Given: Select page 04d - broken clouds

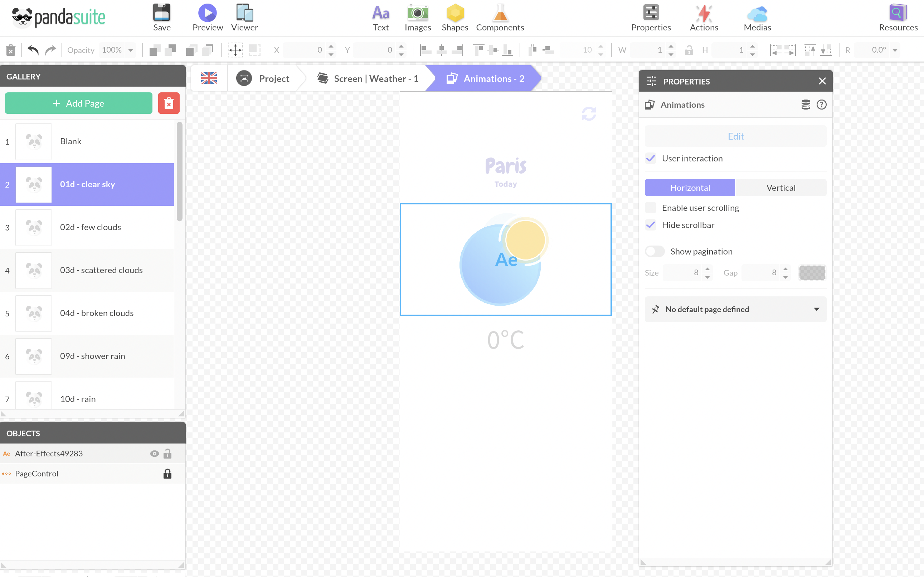Looking at the screenshot, I should 87,313.
